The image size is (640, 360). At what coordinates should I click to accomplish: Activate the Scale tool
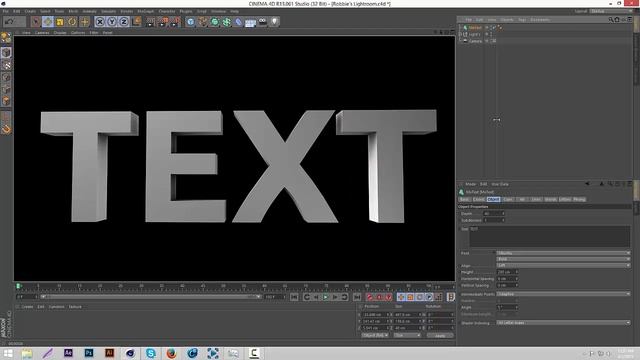[60, 22]
